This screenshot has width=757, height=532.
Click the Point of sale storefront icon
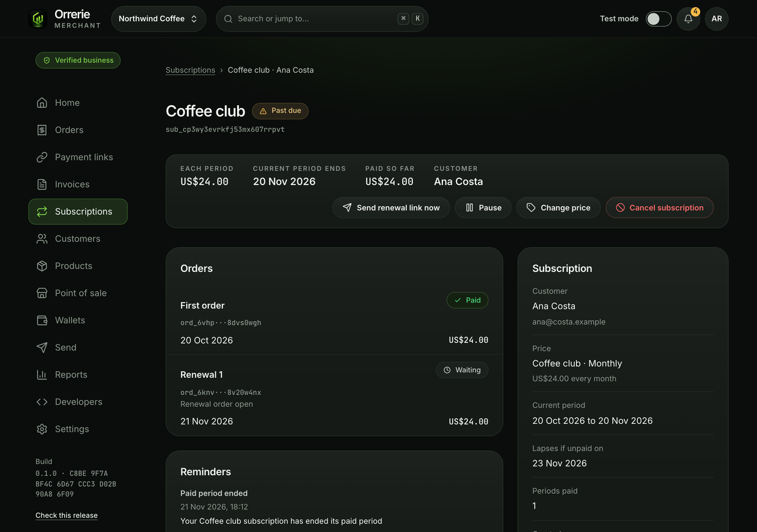(x=42, y=293)
